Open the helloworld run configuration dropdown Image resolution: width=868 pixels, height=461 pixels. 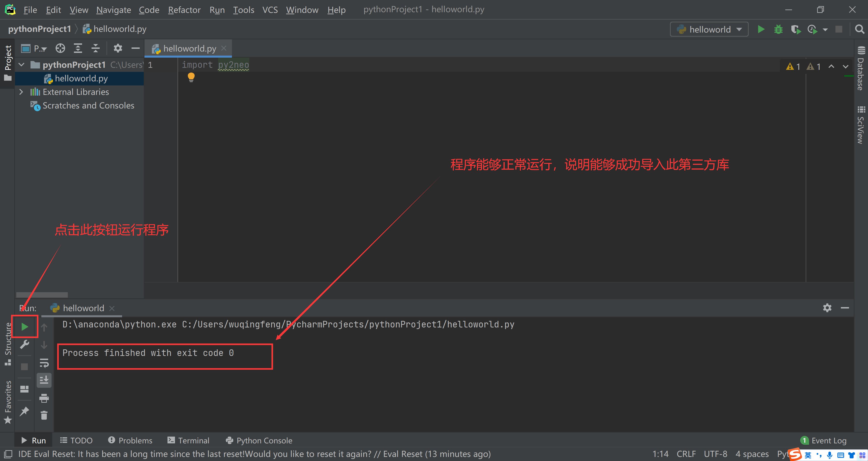(x=709, y=29)
